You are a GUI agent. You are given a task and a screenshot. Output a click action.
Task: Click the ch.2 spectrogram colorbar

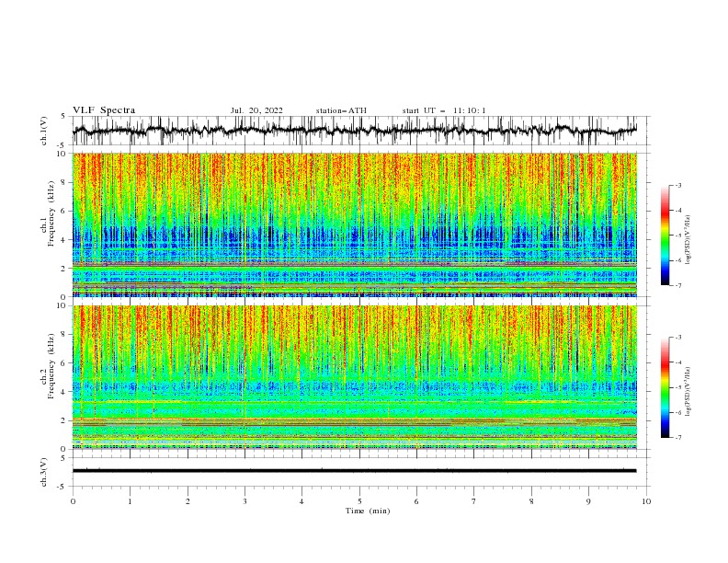point(665,387)
